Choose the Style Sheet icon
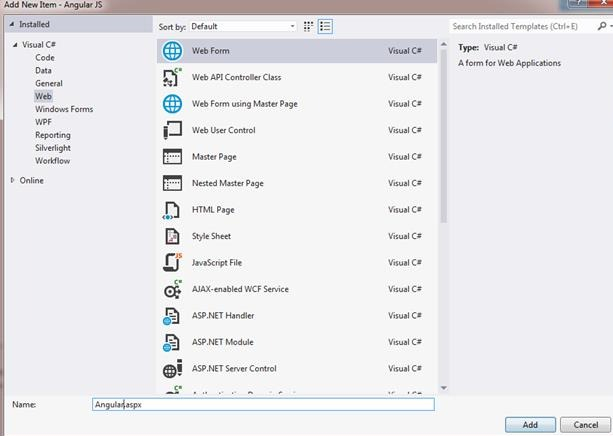 172,236
